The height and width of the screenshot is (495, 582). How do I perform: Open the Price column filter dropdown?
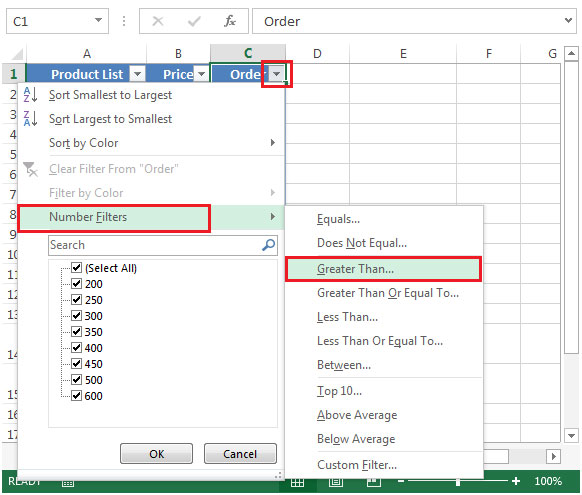click(202, 74)
